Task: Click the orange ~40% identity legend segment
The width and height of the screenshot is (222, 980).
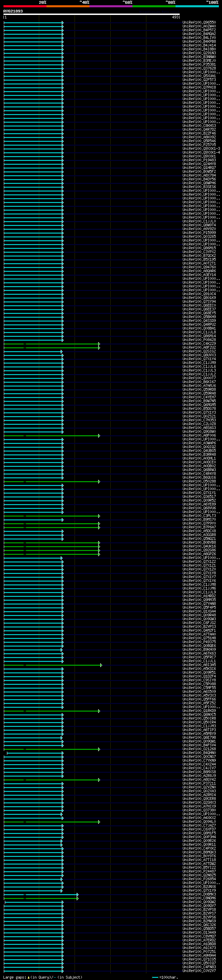Action: [x=68, y=6]
